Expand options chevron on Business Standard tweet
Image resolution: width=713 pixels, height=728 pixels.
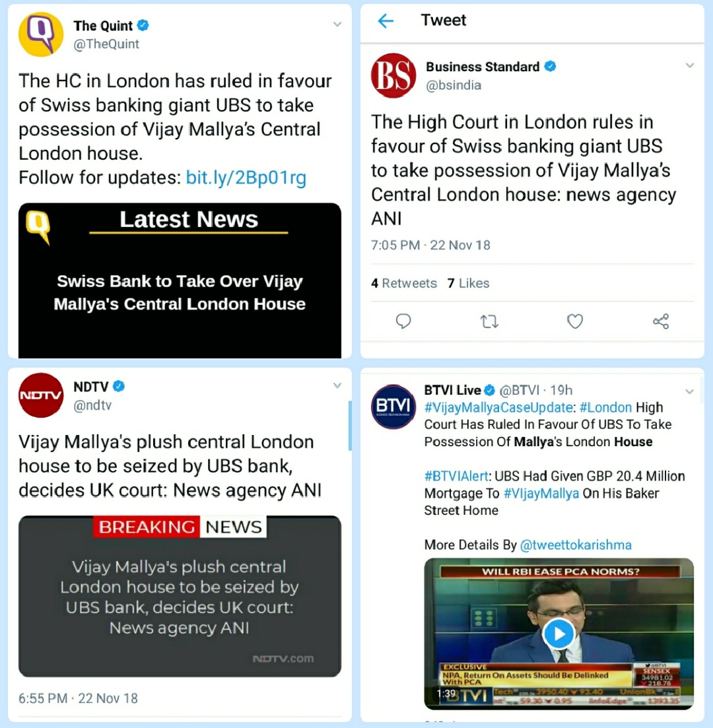point(690,65)
